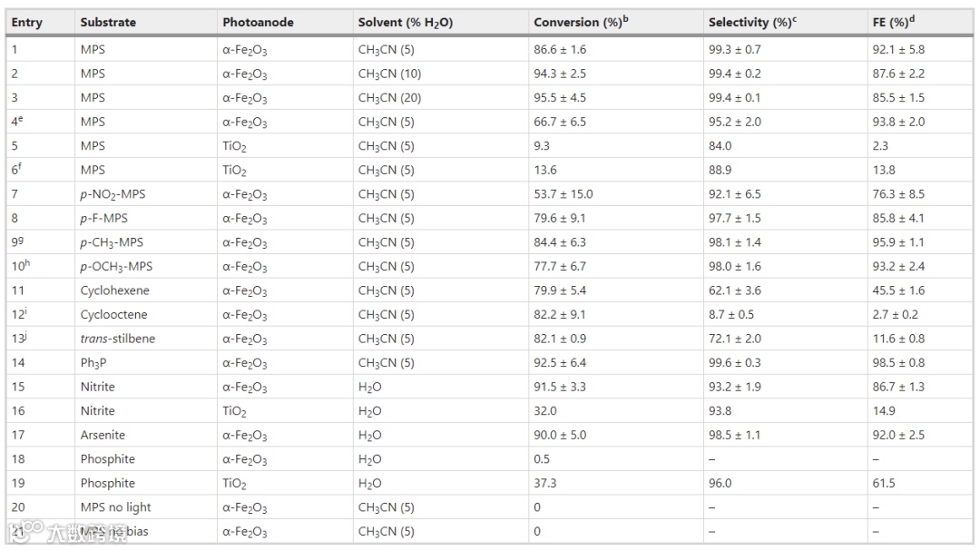Click the p-NO2-MPS substrate cell

pyautogui.click(x=113, y=194)
